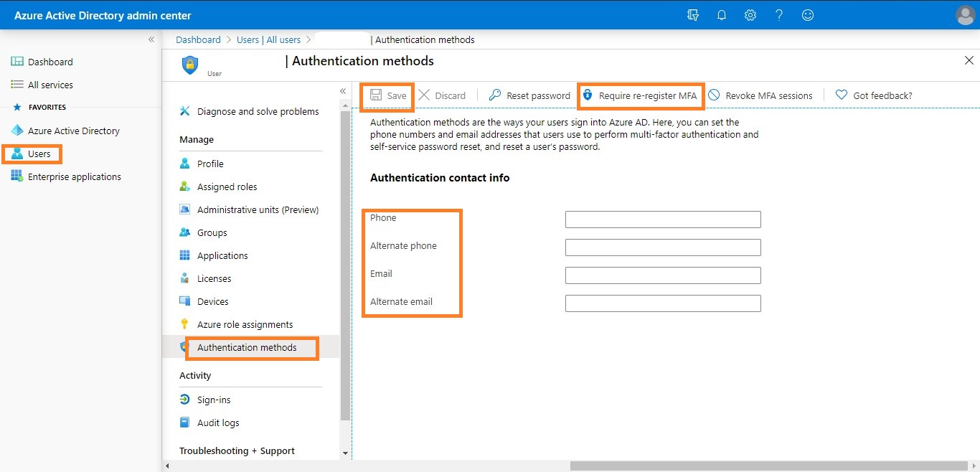Collapse the user resource menu
This screenshot has height=472, width=980.
343,91
